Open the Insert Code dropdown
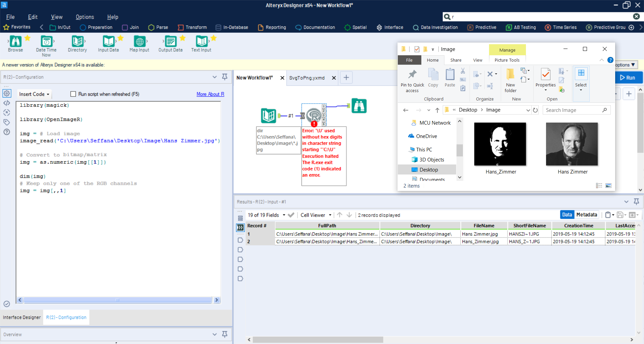 (34, 94)
